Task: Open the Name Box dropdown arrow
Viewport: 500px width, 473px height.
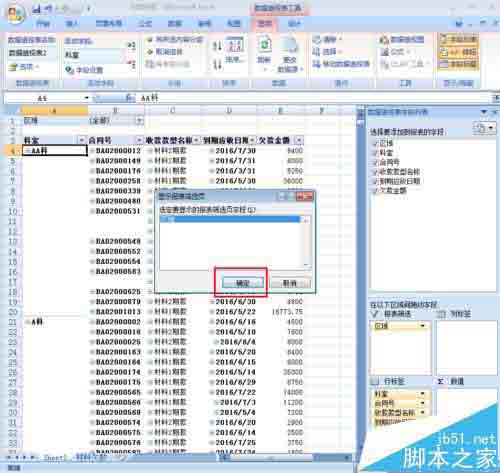Action: coord(87,98)
